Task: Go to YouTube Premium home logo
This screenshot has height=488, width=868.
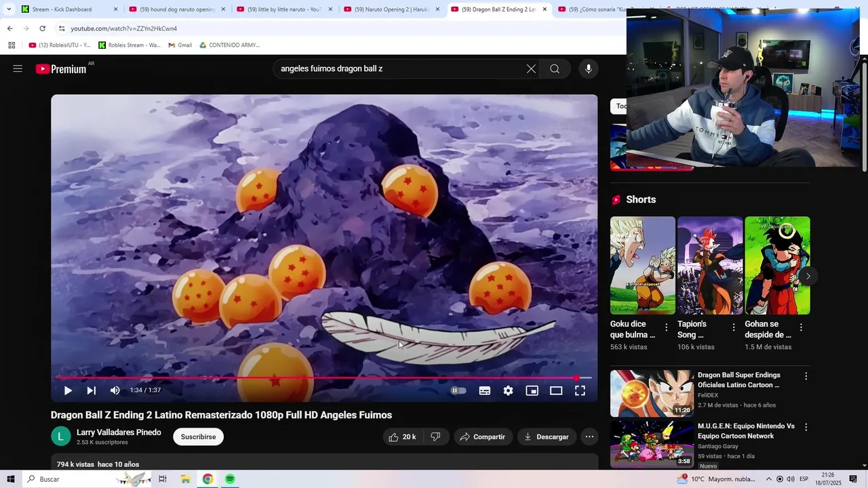Action: tap(62, 68)
